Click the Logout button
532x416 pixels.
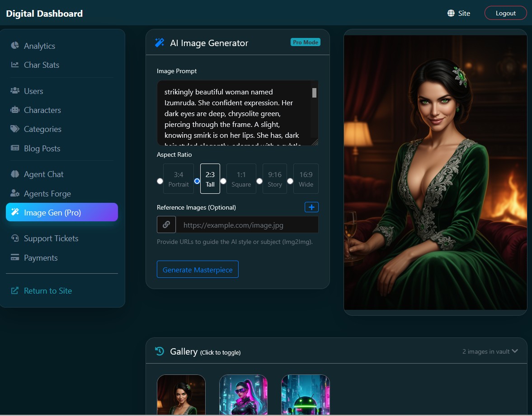(x=505, y=13)
